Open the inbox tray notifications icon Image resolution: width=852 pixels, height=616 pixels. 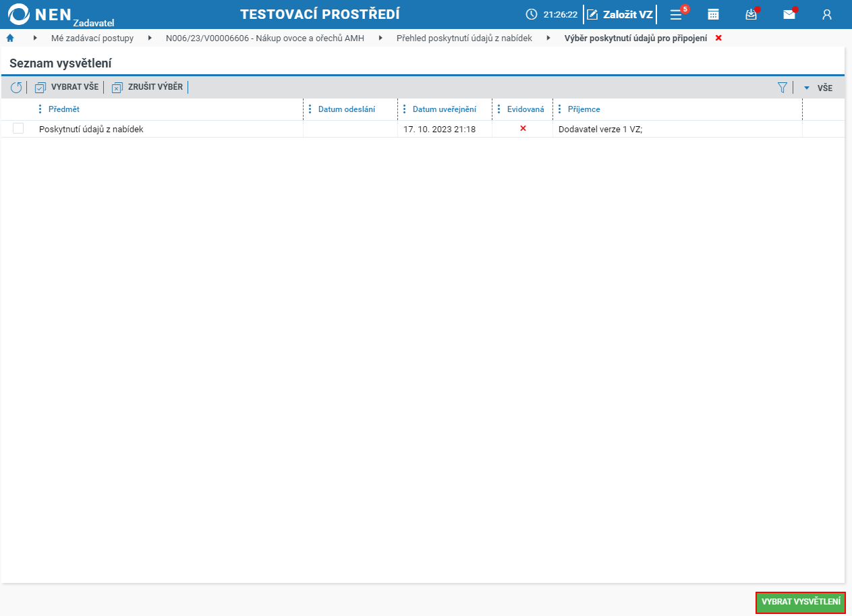(751, 14)
